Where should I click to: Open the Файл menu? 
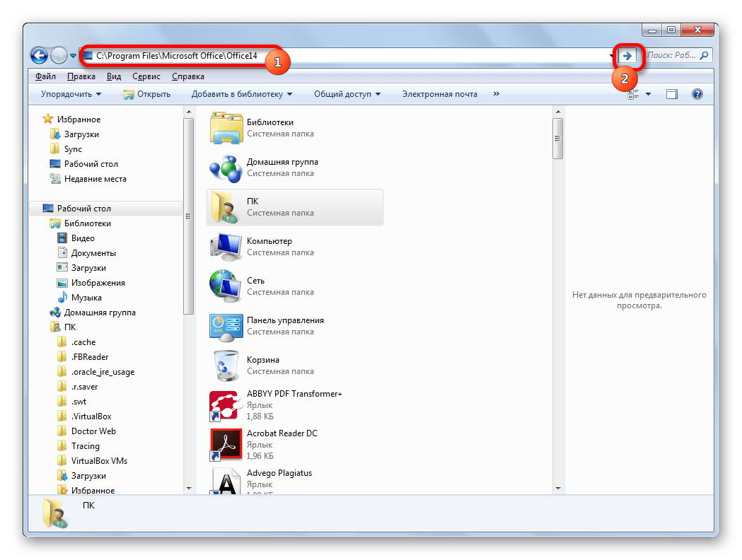(x=45, y=76)
